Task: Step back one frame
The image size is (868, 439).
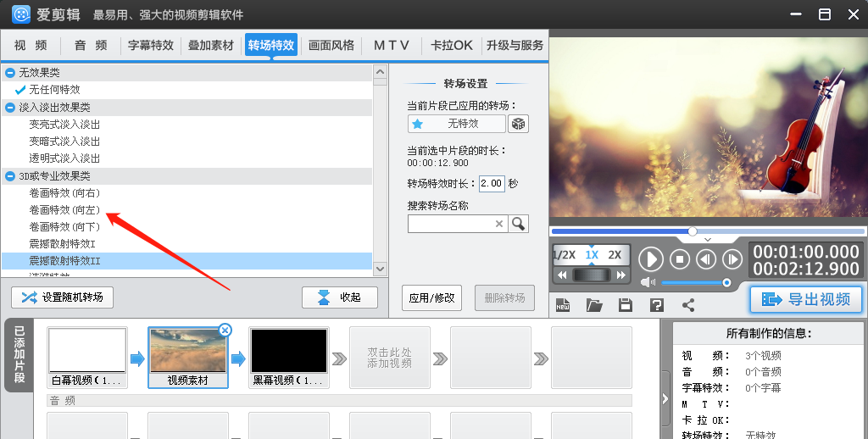Action: point(706,259)
